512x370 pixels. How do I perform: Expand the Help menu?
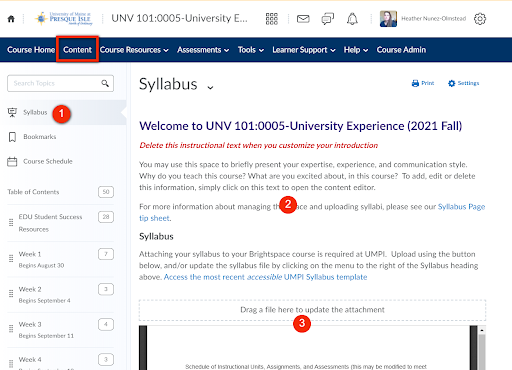click(356, 50)
